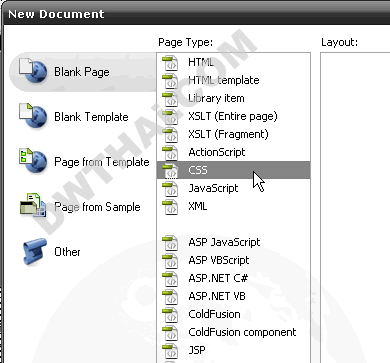Click the file icon beside JSP
390x363 pixels.
click(170, 351)
